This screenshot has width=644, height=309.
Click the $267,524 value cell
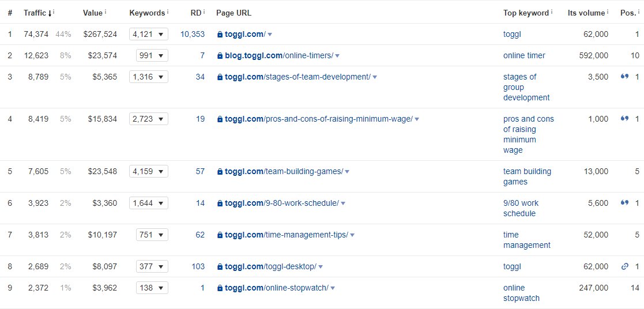100,34
